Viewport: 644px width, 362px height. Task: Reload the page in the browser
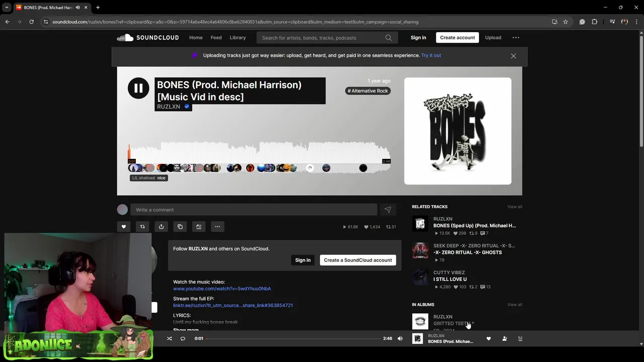(x=31, y=22)
